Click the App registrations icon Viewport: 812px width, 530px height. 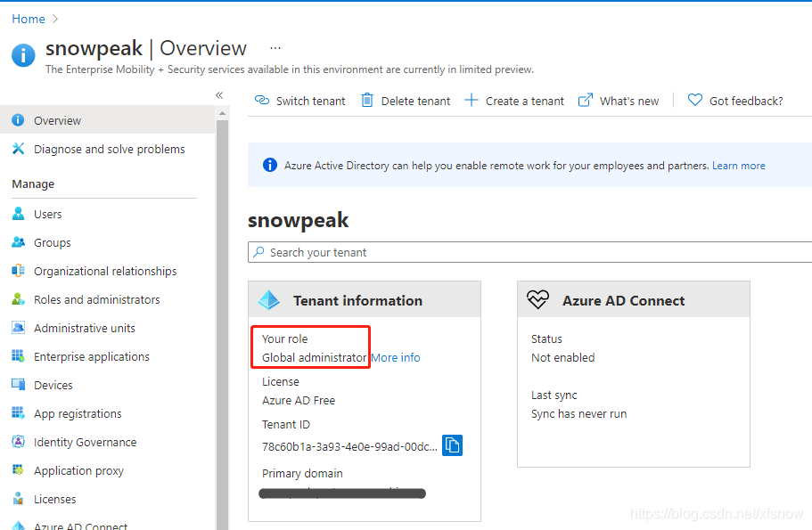point(18,412)
